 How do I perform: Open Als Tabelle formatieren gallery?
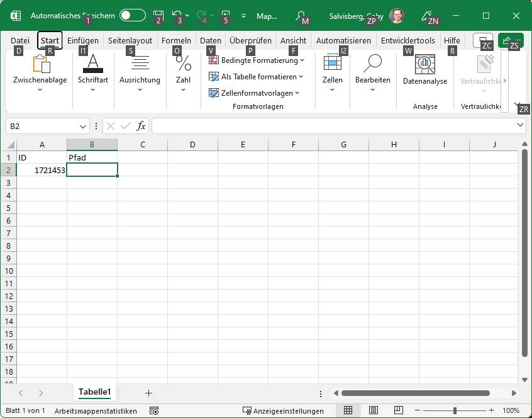[256, 76]
